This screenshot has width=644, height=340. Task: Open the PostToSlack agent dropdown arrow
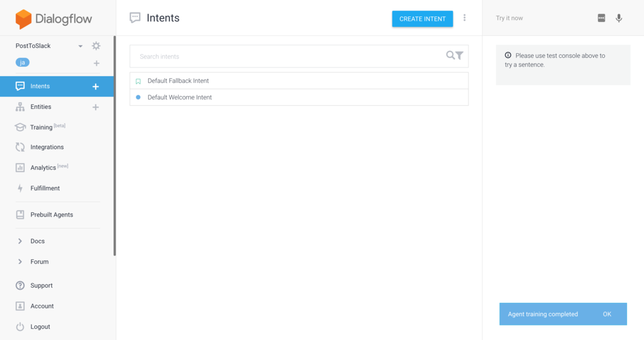point(80,46)
